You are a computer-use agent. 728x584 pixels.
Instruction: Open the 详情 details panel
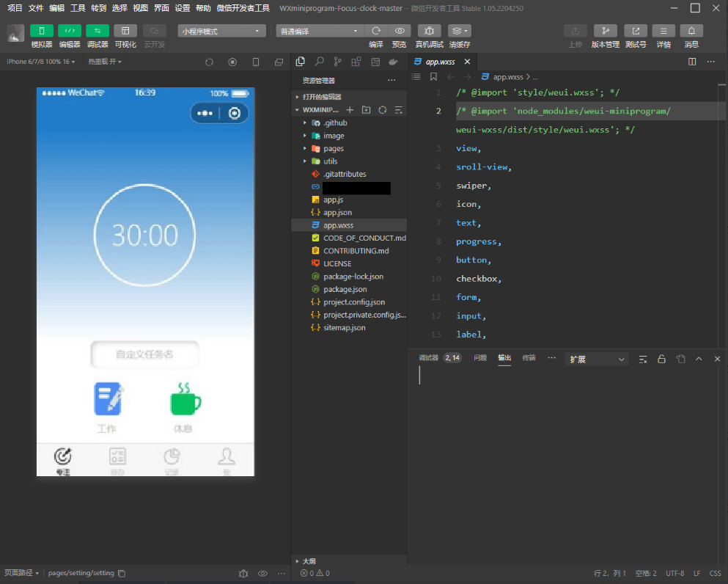tap(663, 31)
